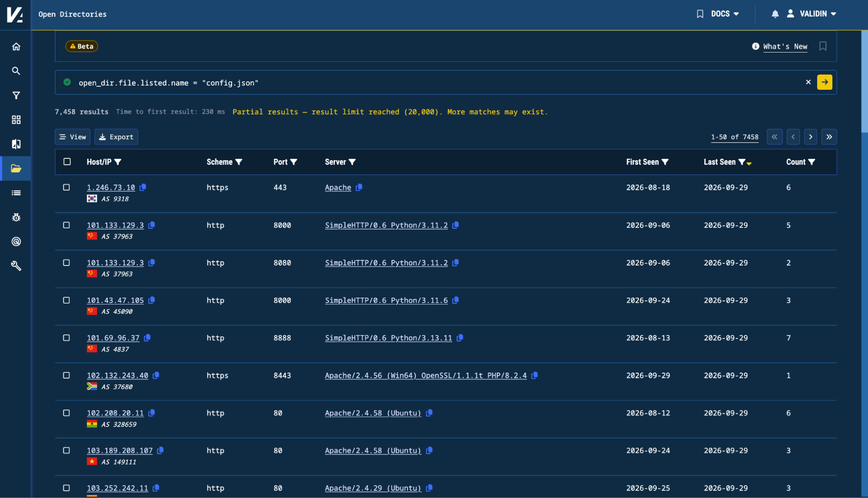Viewport: 868px width, 498px height.
Task: Go to next results page
Action: tap(811, 137)
